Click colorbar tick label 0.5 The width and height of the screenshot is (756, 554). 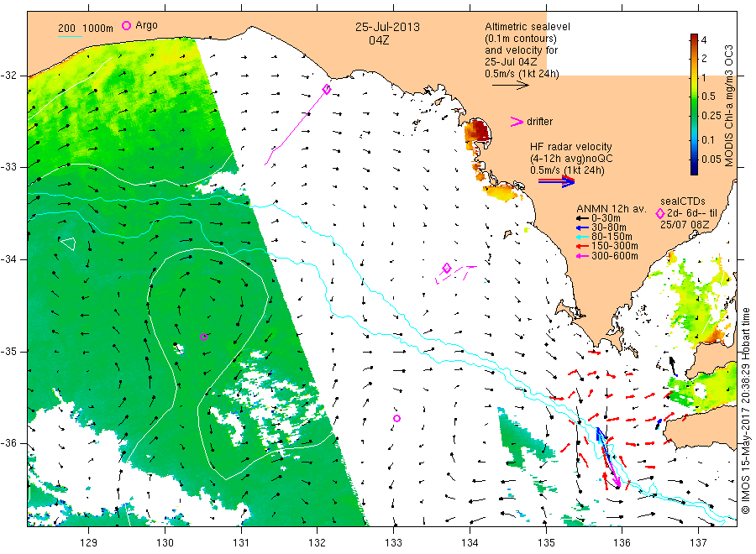708,97
